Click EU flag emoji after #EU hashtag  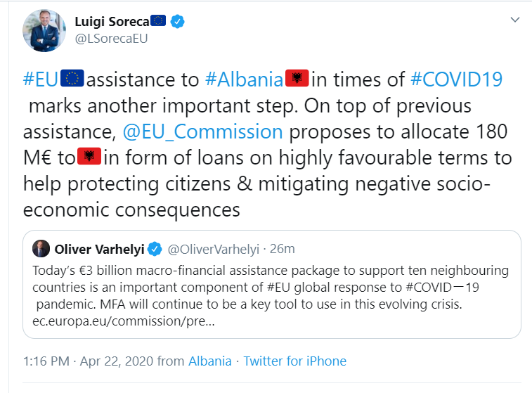coord(72,79)
